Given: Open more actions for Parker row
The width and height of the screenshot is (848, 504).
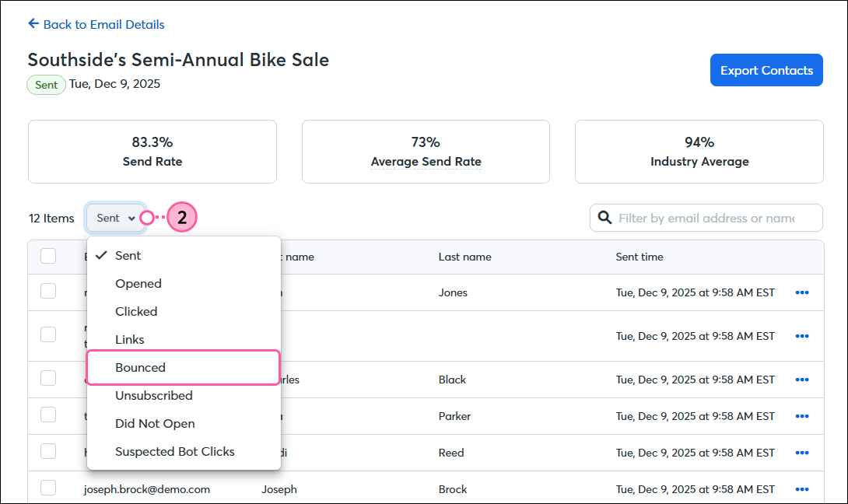Looking at the screenshot, I should 802,416.
